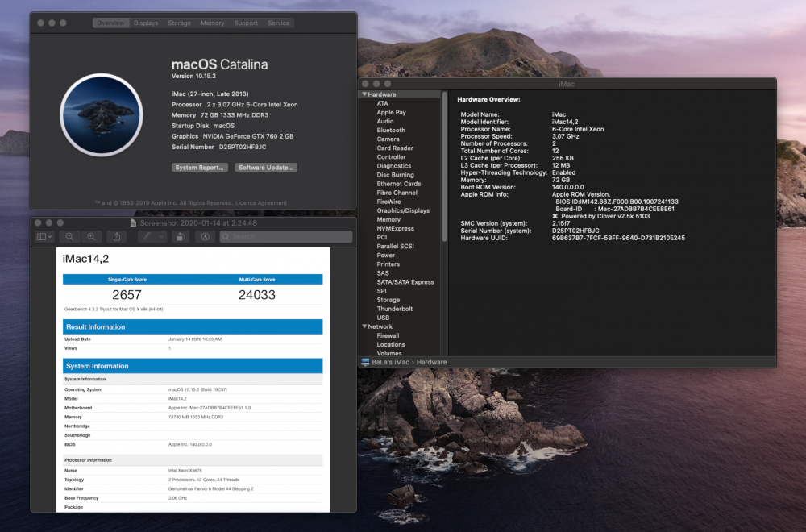Select SAS in the sidebar
The image size is (806, 532).
point(383,273)
